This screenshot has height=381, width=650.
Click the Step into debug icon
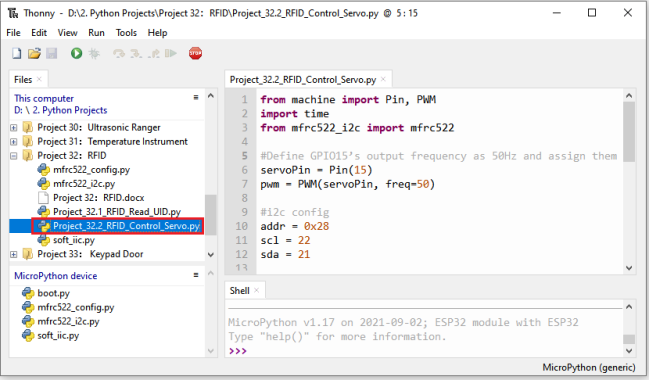136,53
